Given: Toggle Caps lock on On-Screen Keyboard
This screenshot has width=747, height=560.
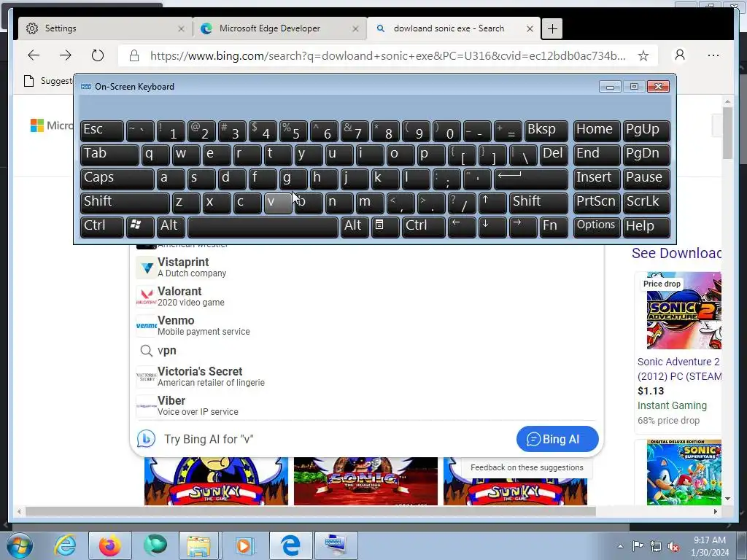Looking at the screenshot, I should 117,179.
